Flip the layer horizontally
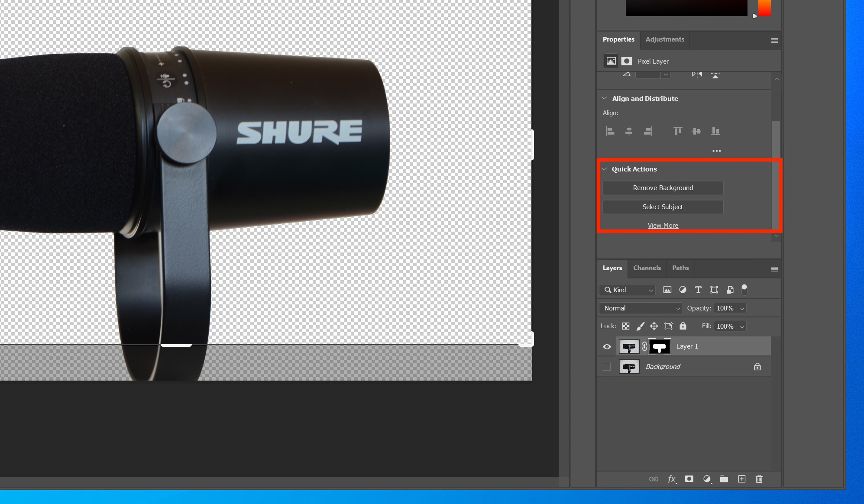 (x=697, y=74)
